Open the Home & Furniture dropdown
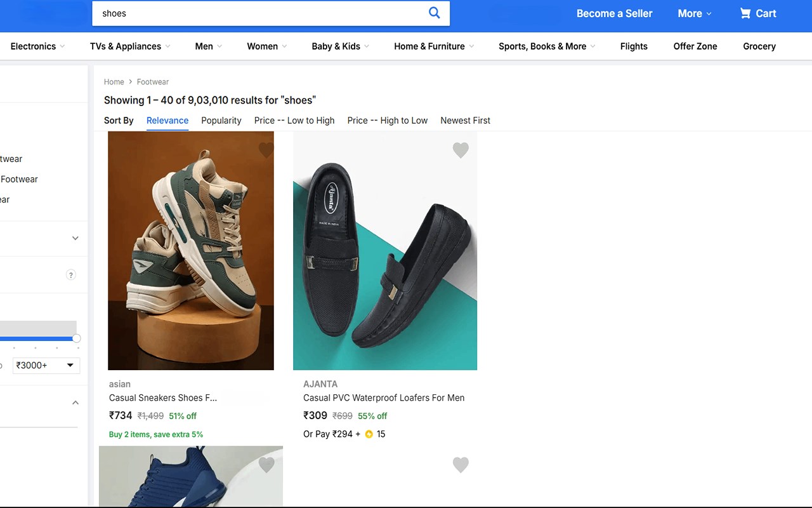Screen dimensions: 812x508 pos(434,46)
